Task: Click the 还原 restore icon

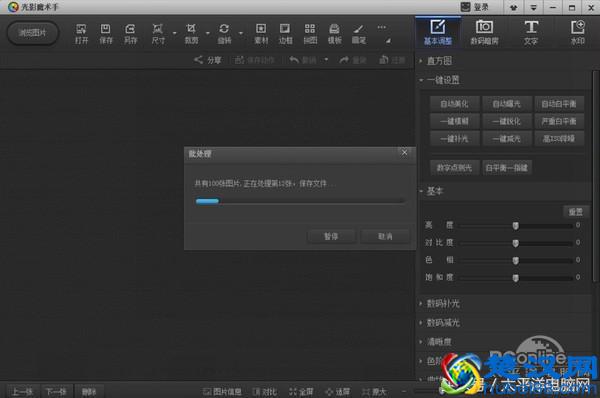Action: (x=384, y=60)
